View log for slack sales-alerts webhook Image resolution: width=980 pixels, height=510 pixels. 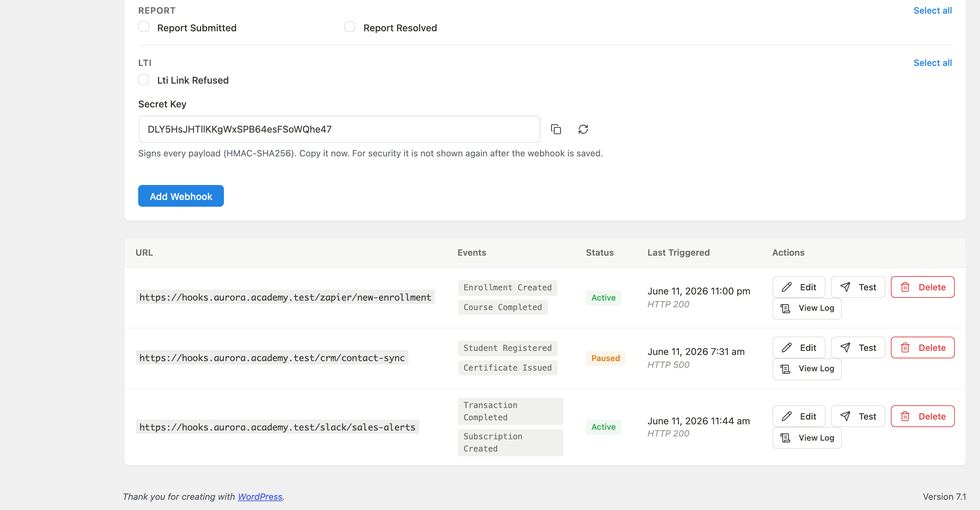[x=807, y=438]
